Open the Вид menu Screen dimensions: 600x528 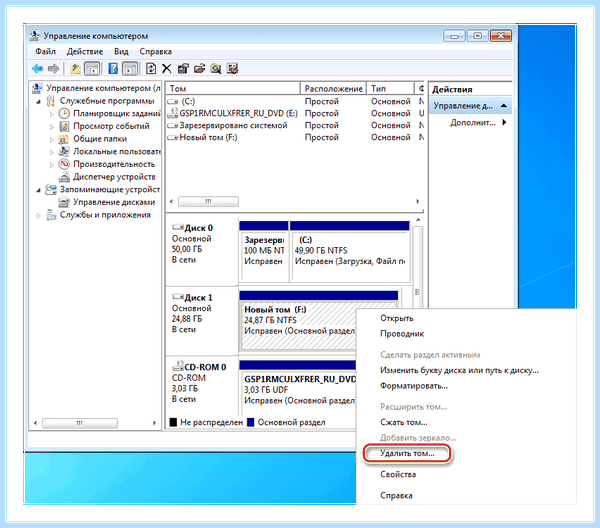(x=121, y=52)
